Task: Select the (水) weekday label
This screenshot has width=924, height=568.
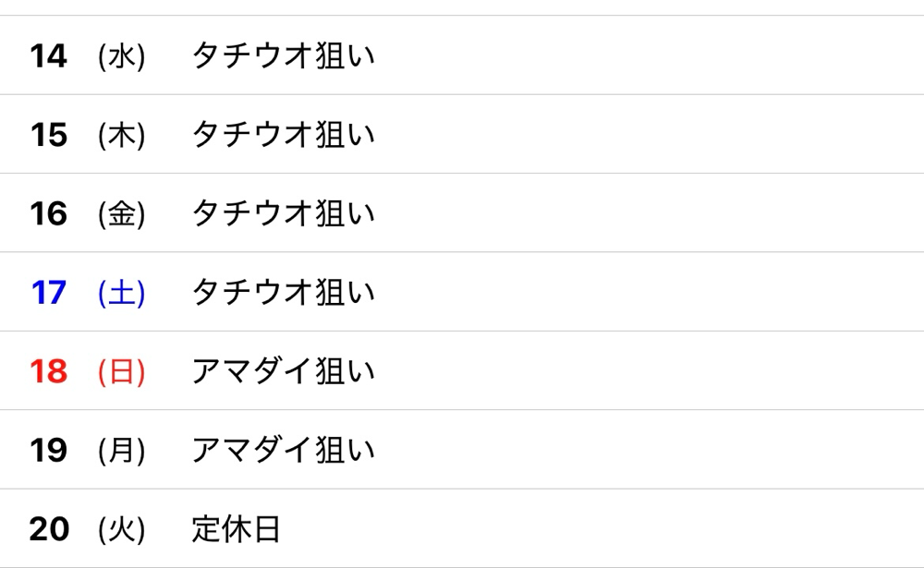Action: (x=121, y=57)
